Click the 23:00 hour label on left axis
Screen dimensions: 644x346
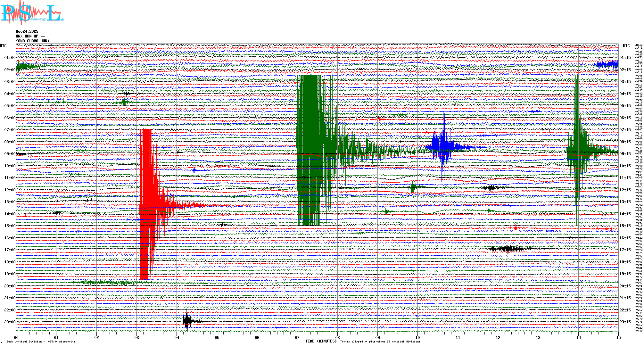(x=10, y=322)
